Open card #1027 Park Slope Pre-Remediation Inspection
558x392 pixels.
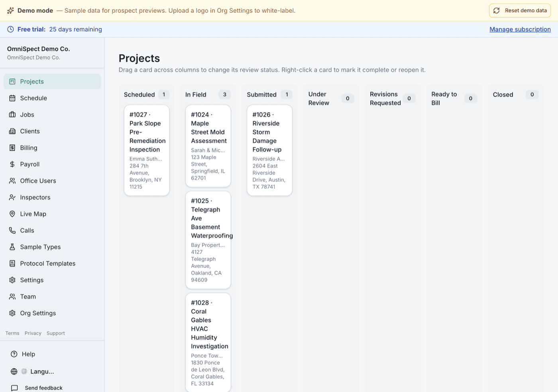[x=147, y=150]
